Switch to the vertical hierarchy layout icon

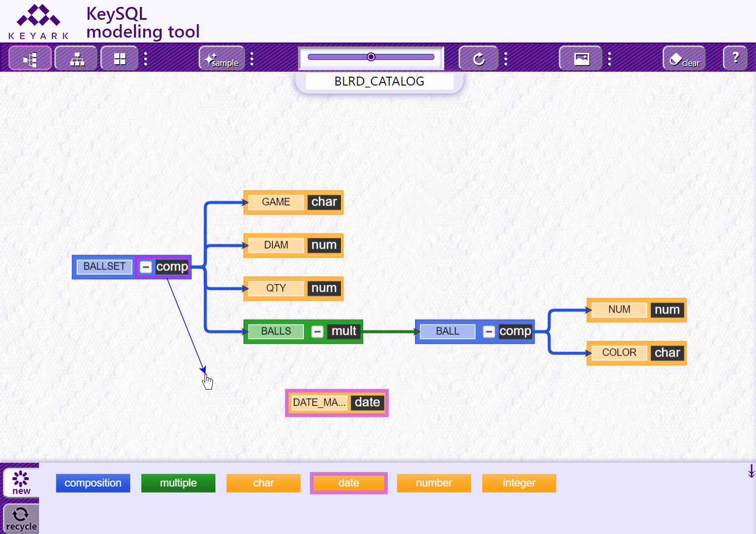point(76,59)
